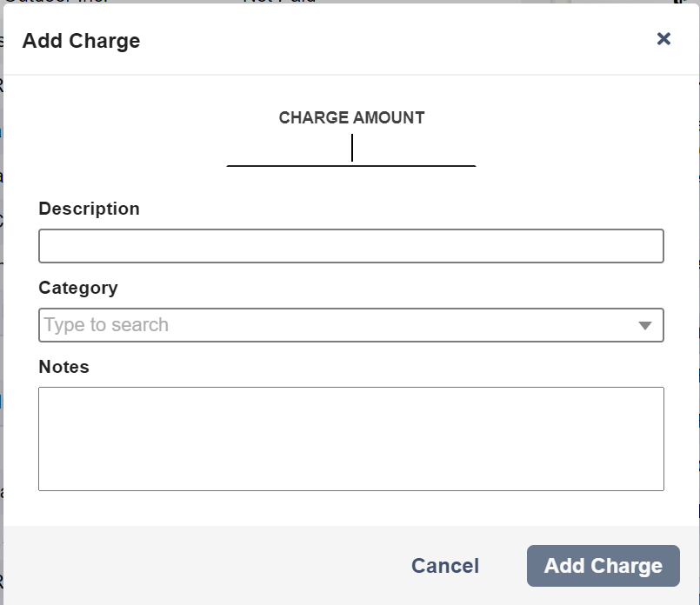Click the Add Charge dialog title

[81, 41]
